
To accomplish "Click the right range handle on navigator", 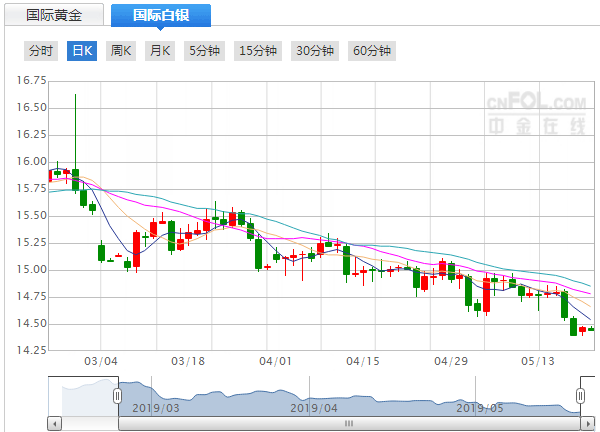I will (x=580, y=397).
